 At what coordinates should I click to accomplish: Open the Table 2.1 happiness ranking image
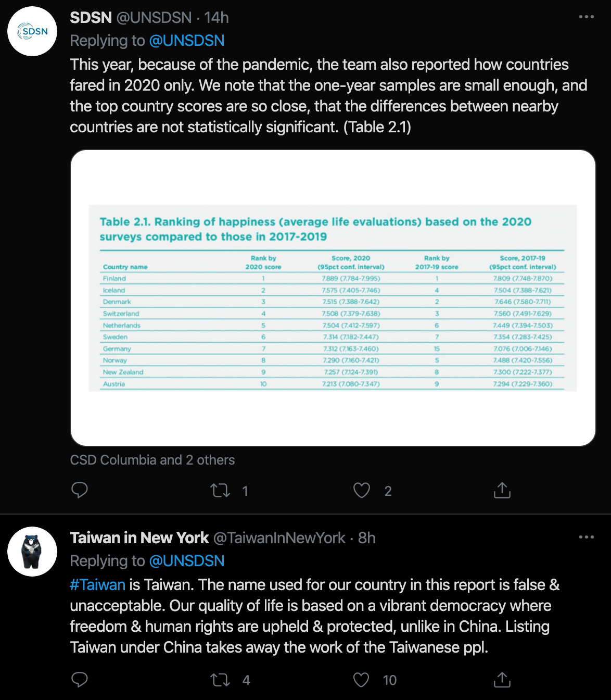tap(333, 298)
